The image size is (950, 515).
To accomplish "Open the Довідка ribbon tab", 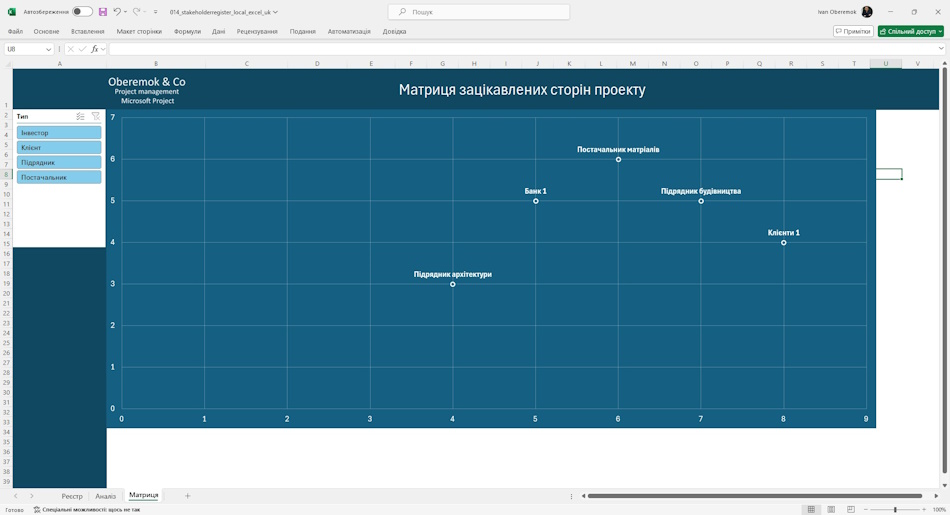I will point(394,32).
